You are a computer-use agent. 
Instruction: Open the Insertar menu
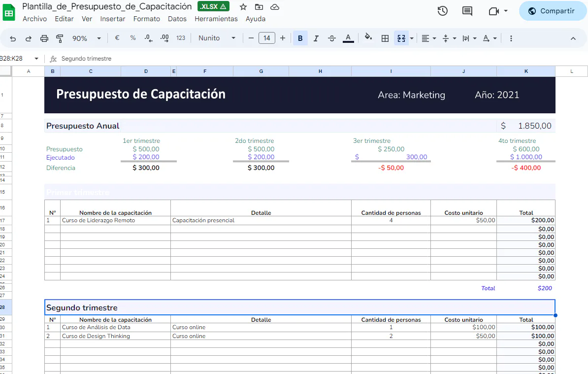[x=112, y=19]
